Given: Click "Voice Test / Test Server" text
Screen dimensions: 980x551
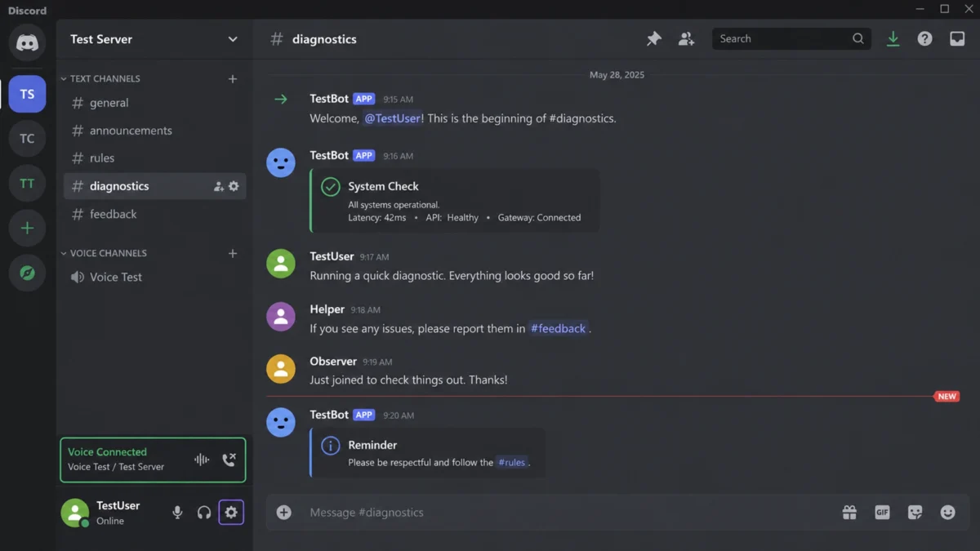Looking at the screenshot, I should tap(116, 467).
